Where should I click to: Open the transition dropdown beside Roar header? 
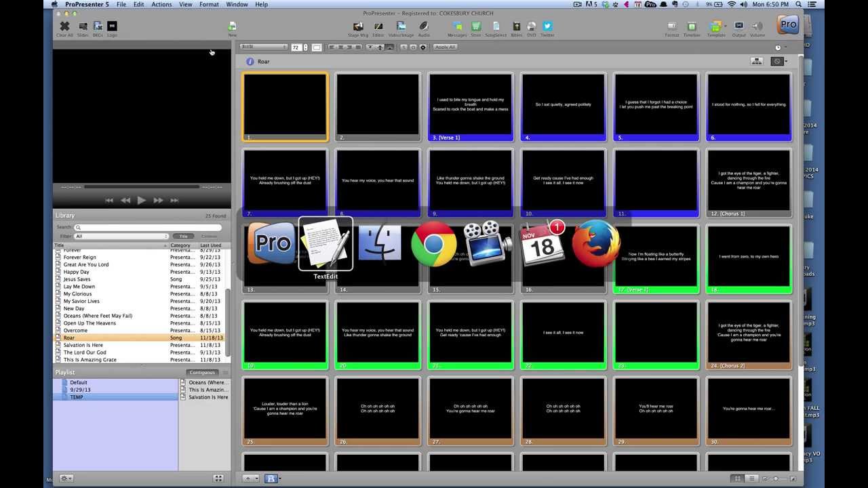point(779,62)
